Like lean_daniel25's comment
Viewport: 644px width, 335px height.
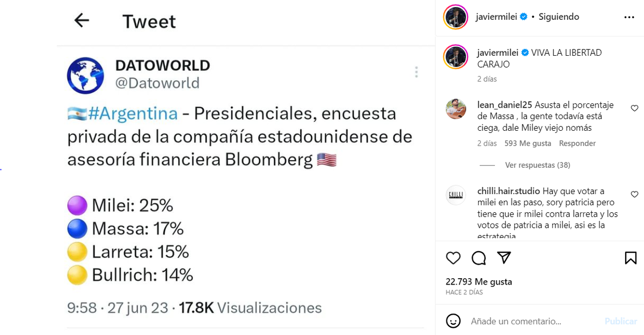634,108
